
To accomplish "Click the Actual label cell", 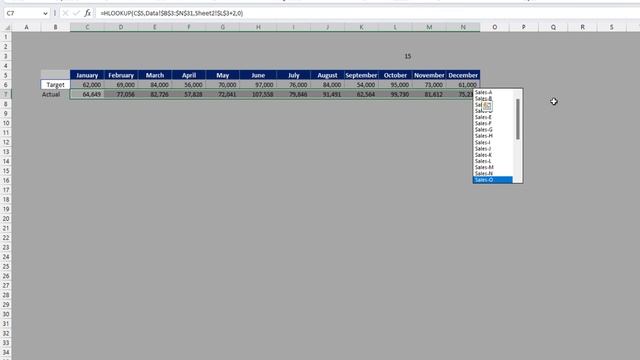I will tap(56, 94).
